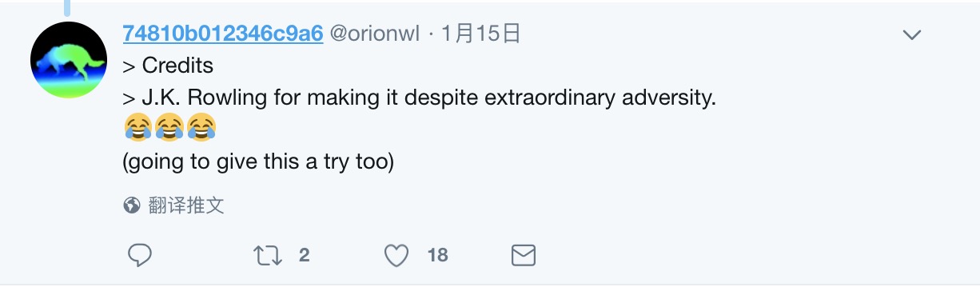Share tweet via envelope message icon

[x=523, y=256]
